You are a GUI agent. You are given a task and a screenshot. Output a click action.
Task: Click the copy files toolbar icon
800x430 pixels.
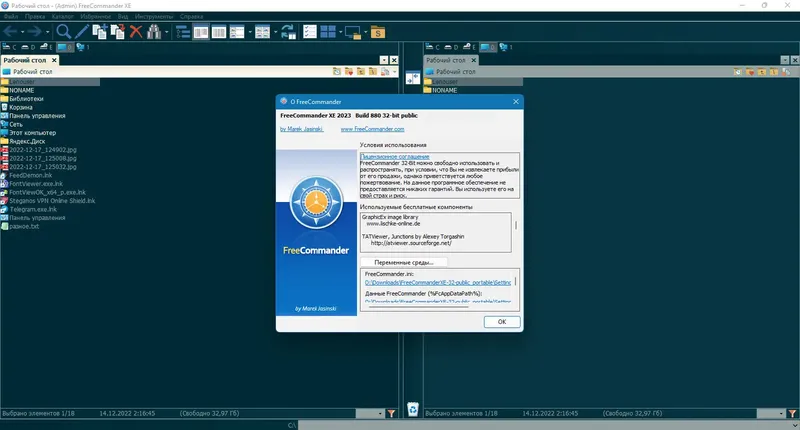tap(99, 32)
